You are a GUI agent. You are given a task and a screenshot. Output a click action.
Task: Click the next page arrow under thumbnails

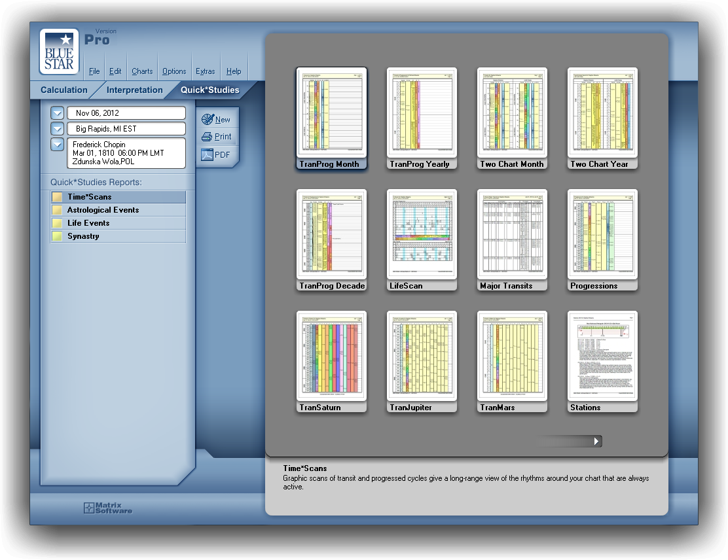pos(596,441)
